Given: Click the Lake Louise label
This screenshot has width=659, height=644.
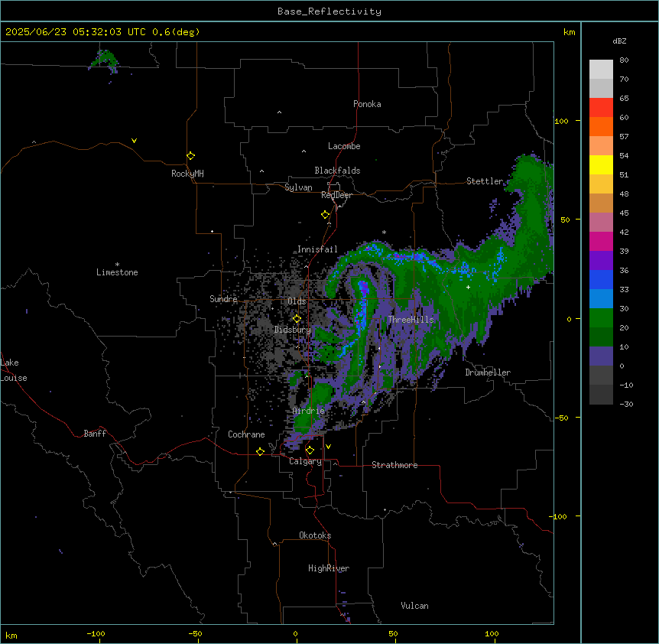Looking at the screenshot, I should 14,370.
